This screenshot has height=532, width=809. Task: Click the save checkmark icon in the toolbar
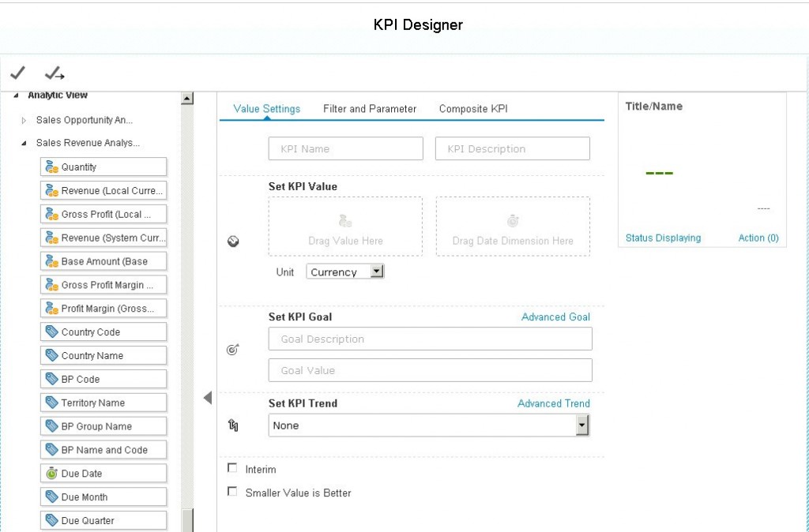17,73
